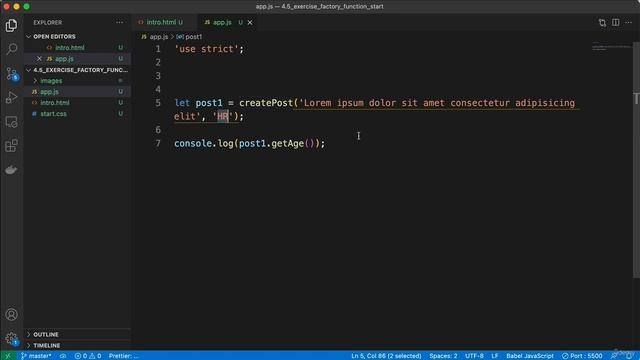Click the Ln 5, Col 86 cursor position
Viewport: 640px width, 360px height.
click(386, 356)
